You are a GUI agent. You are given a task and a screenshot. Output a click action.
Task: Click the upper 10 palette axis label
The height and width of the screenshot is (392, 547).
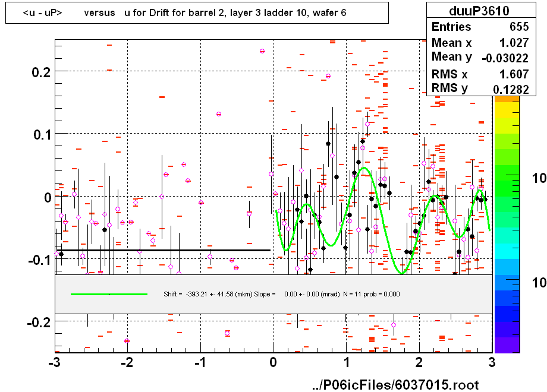tap(539, 178)
